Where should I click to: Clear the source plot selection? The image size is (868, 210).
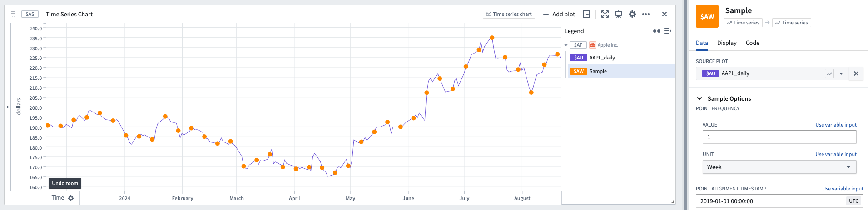pyautogui.click(x=856, y=73)
